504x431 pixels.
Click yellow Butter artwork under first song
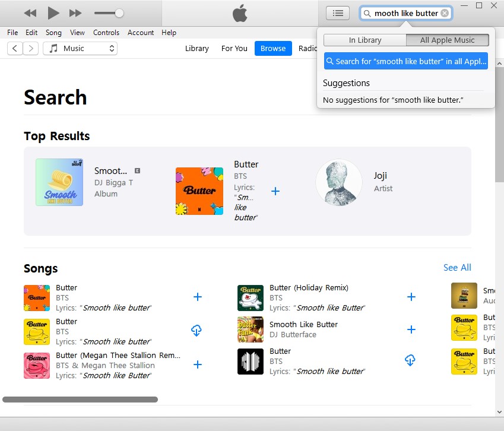[x=37, y=332]
